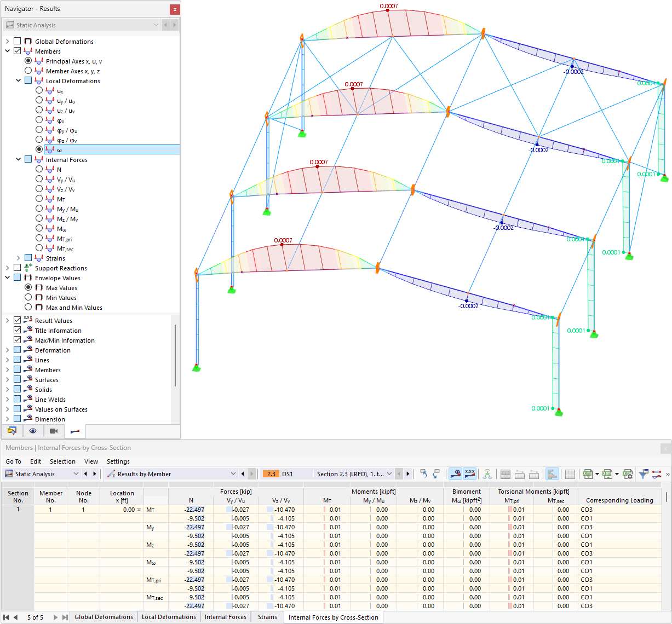Open the Selection menu
The height and width of the screenshot is (624, 672).
coord(62,461)
